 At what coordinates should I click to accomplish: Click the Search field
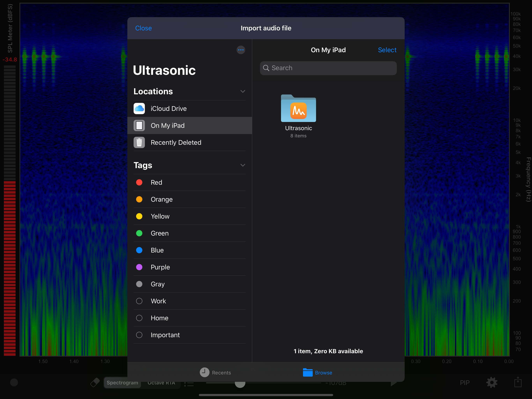[x=328, y=68]
